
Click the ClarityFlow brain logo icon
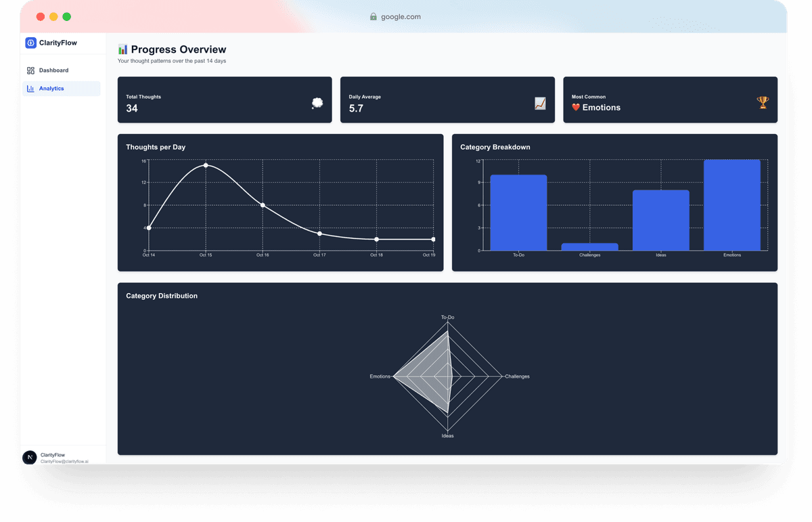[x=30, y=43]
